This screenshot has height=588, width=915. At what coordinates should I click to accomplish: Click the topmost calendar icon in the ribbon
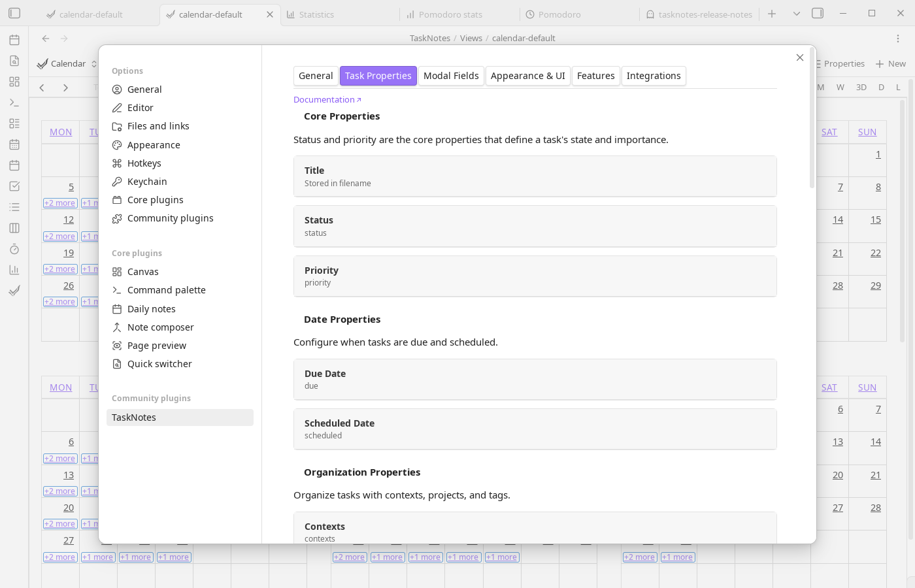point(14,40)
